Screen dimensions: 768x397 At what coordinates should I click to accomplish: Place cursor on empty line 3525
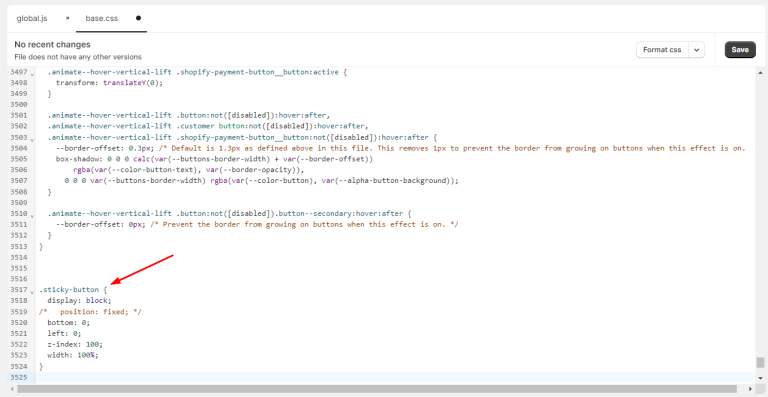point(395,377)
